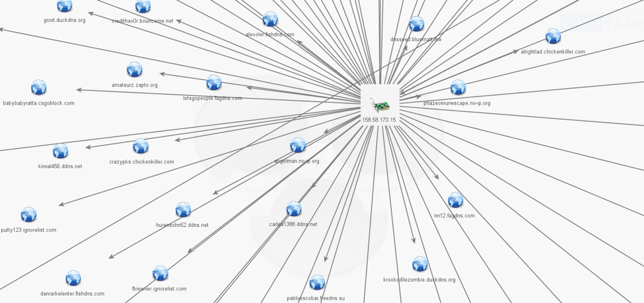Viewport: 644px width, 303px height.
Task: Select the danrarkelenter.fishdns.com globe node
Action: (73, 278)
